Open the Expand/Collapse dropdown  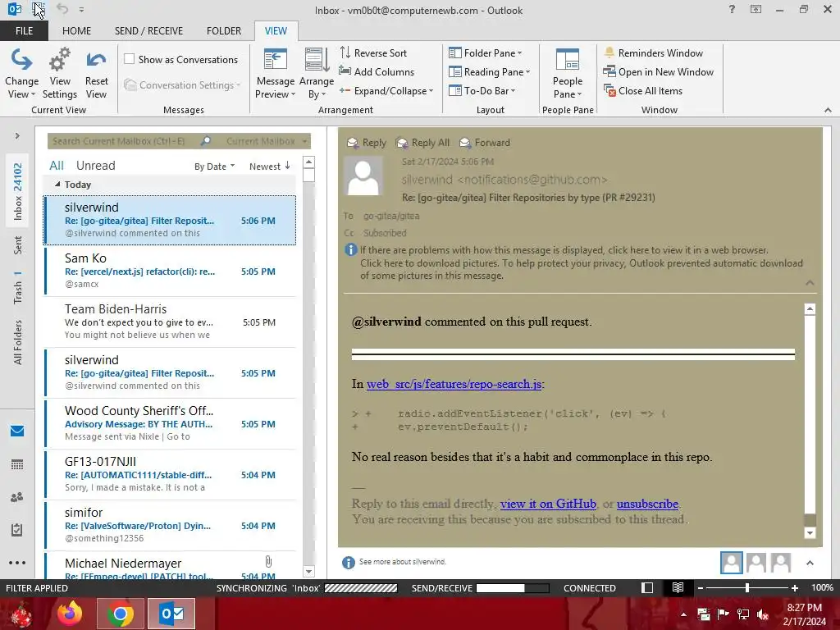pos(386,90)
